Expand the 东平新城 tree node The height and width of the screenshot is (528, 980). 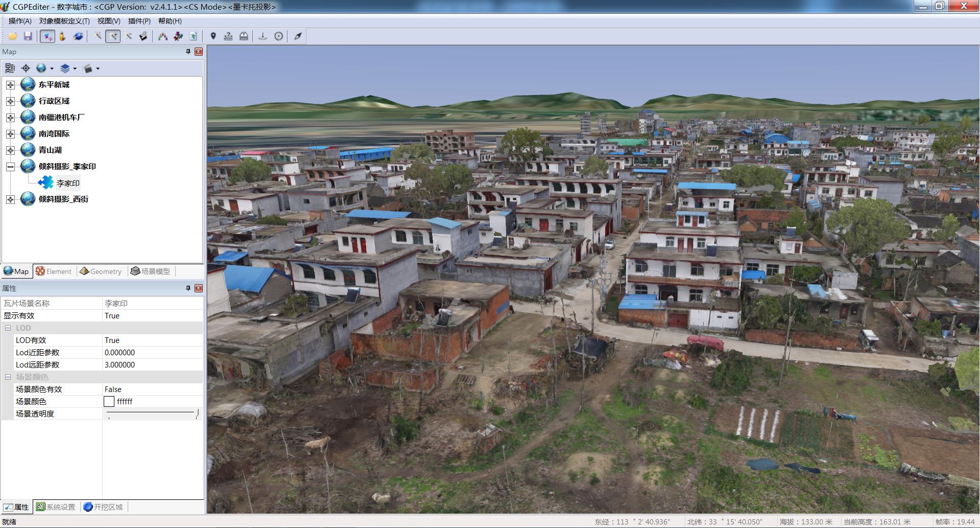[x=10, y=85]
